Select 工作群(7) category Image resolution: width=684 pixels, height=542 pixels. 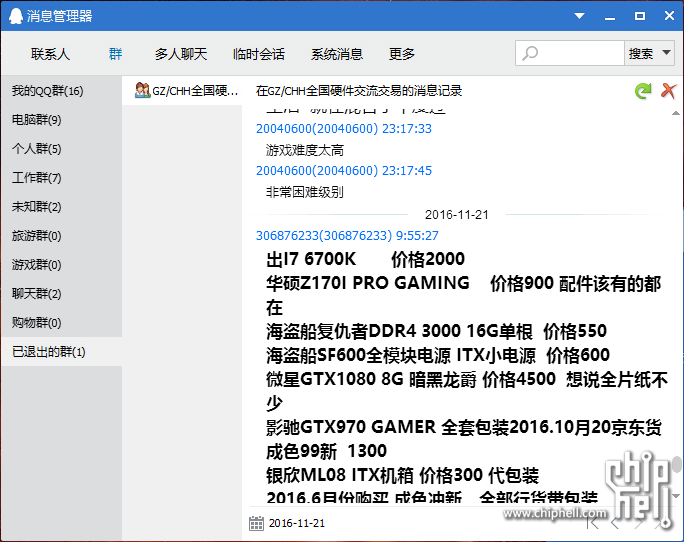62,178
